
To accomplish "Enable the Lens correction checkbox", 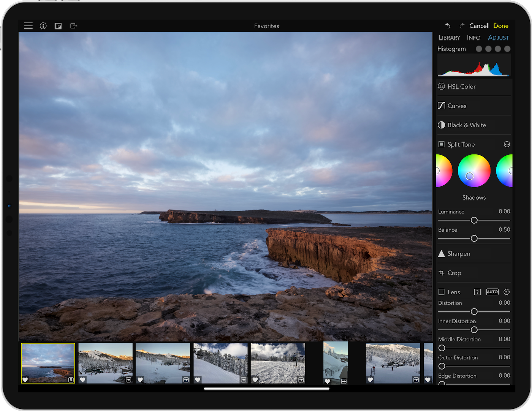I will tap(442, 292).
